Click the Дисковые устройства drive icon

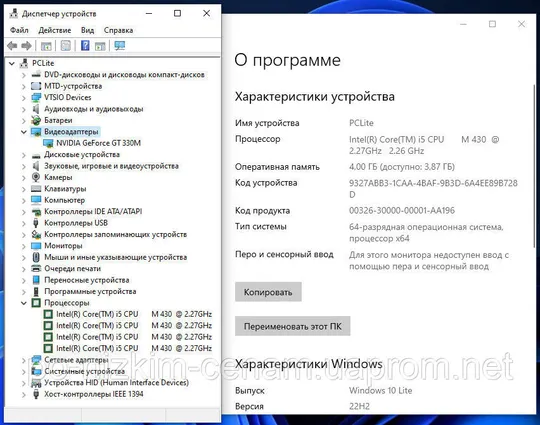(36, 155)
